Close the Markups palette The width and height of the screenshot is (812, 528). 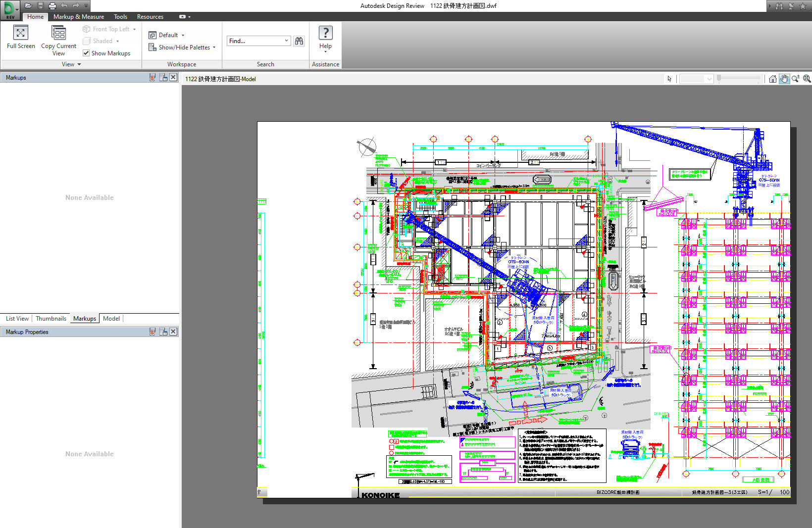click(173, 77)
